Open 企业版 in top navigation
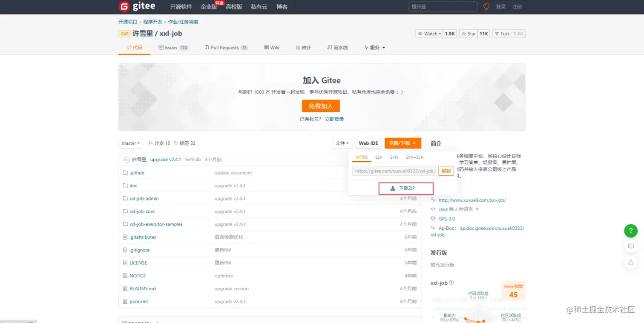Screen dimensions: 644x323 click(209, 7)
